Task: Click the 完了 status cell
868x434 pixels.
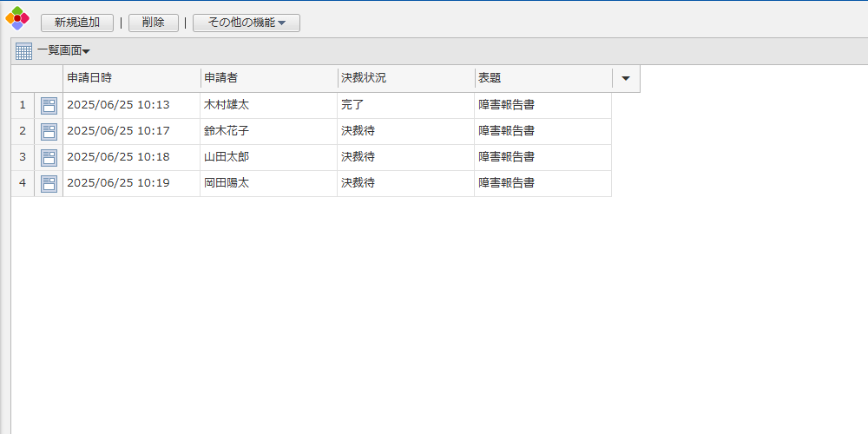Action: [352, 106]
